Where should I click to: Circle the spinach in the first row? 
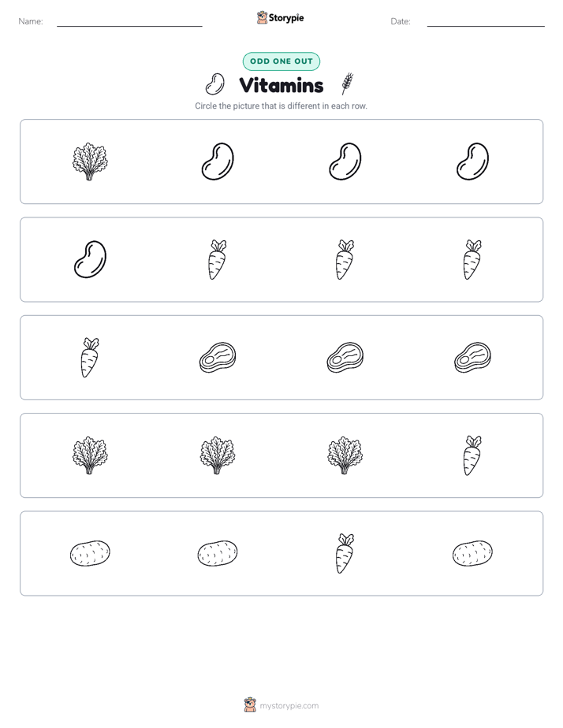(x=90, y=162)
